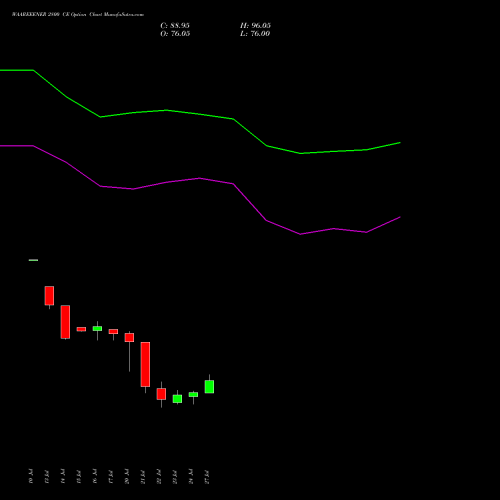The width and height of the screenshot is (500, 500).
Task: Click the small red candle for 15 Jul
Action: coord(81,329)
